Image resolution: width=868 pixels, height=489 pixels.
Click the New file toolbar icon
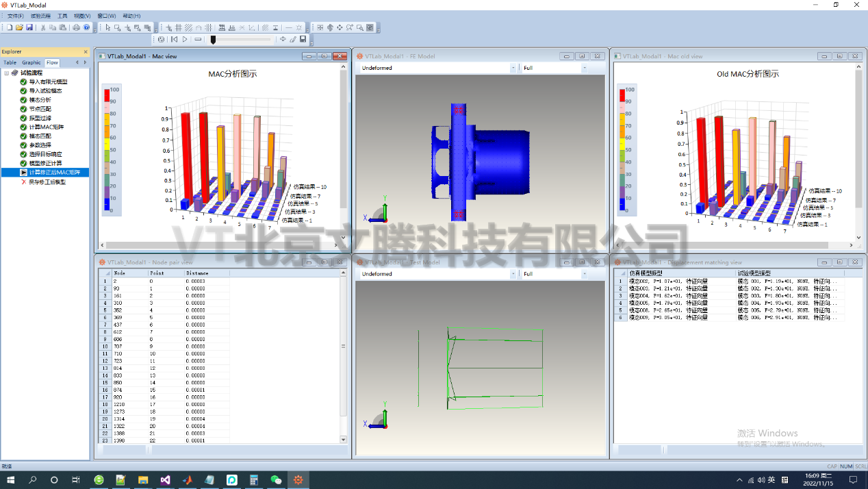[10, 27]
